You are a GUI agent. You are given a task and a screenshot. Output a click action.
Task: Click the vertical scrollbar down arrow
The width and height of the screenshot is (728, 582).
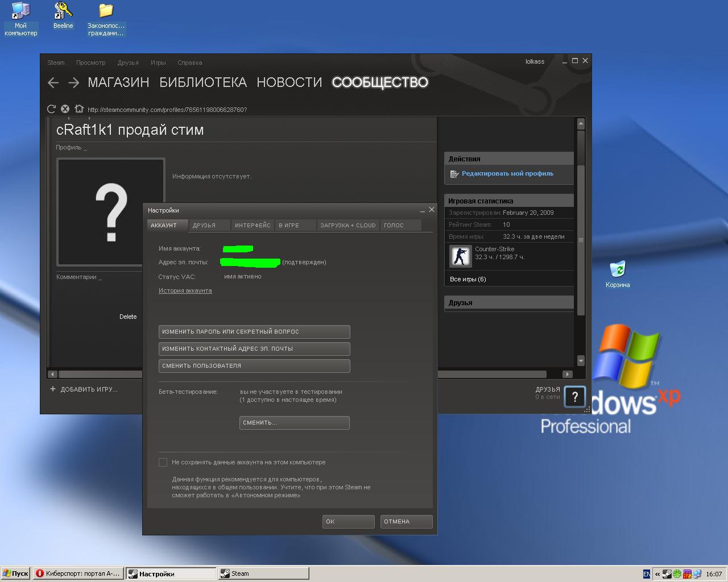coord(581,361)
